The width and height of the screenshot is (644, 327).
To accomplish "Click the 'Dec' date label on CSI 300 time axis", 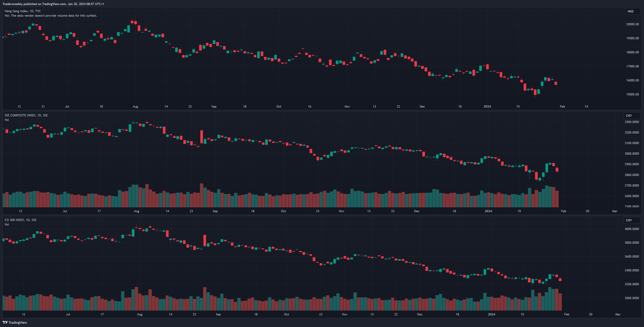I will click(x=420, y=314).
